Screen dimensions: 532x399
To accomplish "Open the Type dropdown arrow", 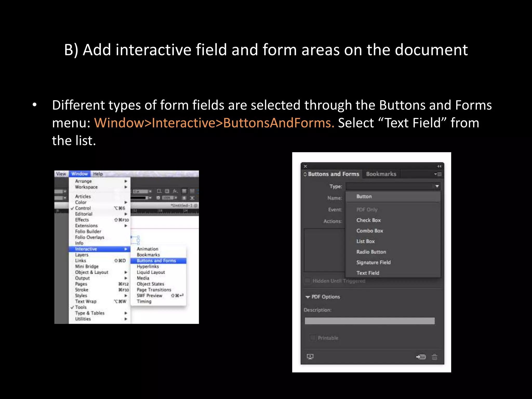I will tap(437, 186).
